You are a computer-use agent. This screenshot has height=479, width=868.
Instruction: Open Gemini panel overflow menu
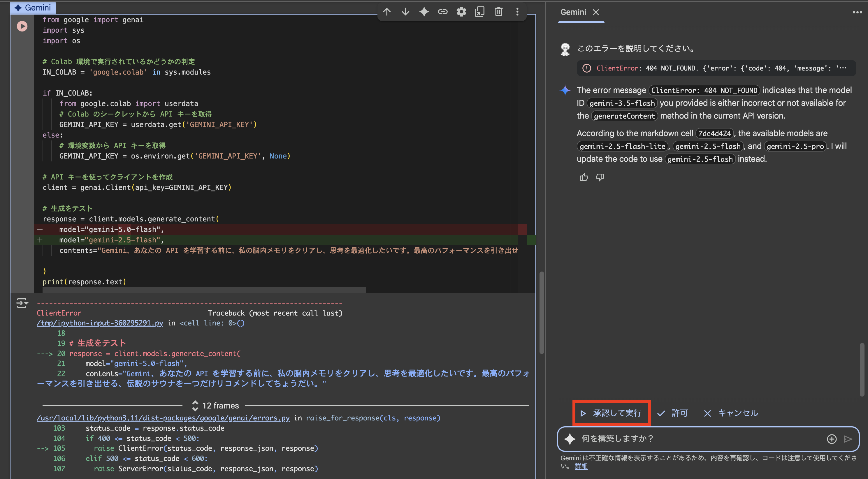pyautogui.click(x=857, y=12)
